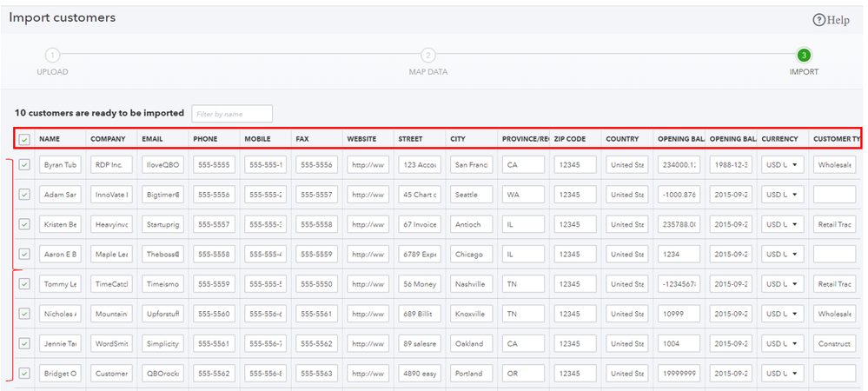The height and width of the screenshot is (391, 868).
Task: Select step 3 Import circle
Action: 804,56
